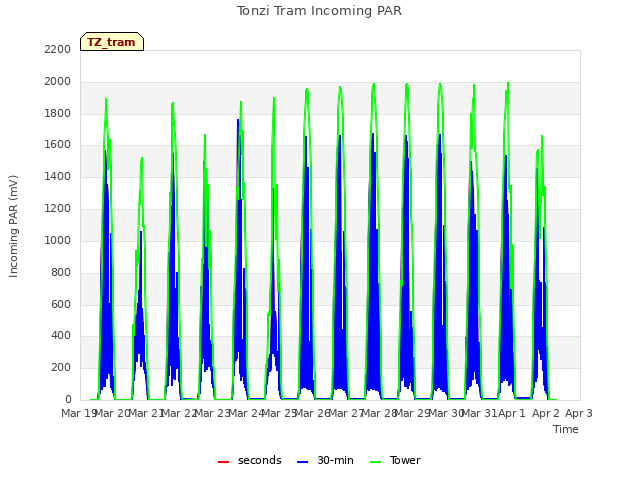Click the chart title Tonzi Tram Incoming PAR
Viewport: 640px width, 480px height.
(319, 11)
